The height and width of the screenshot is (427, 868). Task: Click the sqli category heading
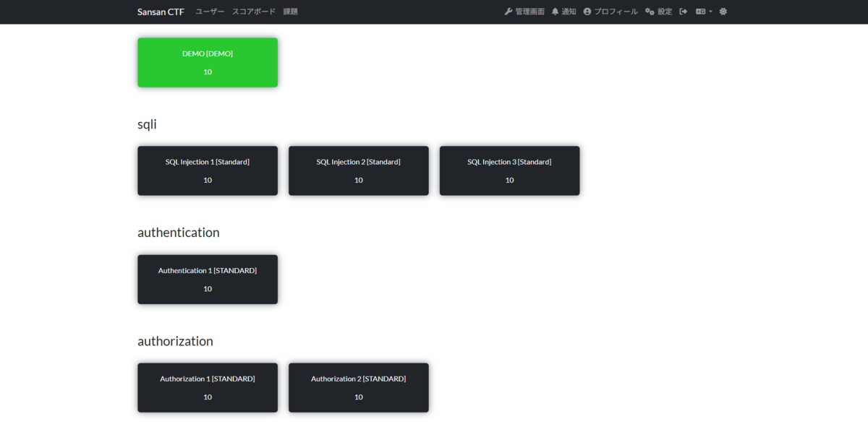coord(147,124)
